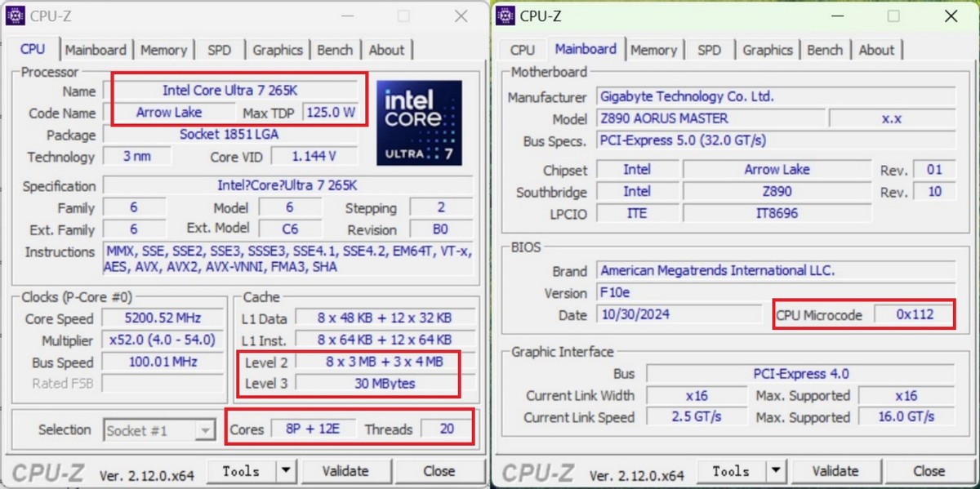Click the Tools button in the Processor window
Viewport: 980px width, 489px height.
[x=241, y=471]
